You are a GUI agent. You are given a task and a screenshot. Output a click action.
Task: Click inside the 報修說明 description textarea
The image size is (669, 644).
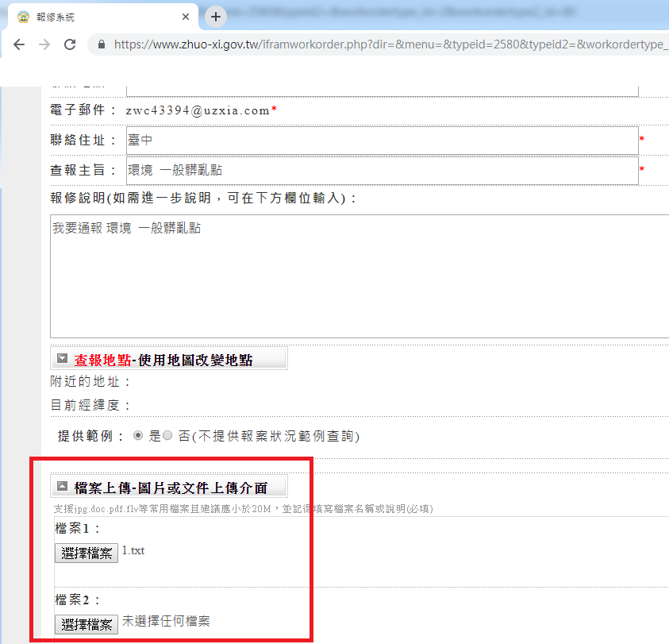(359, 276)
